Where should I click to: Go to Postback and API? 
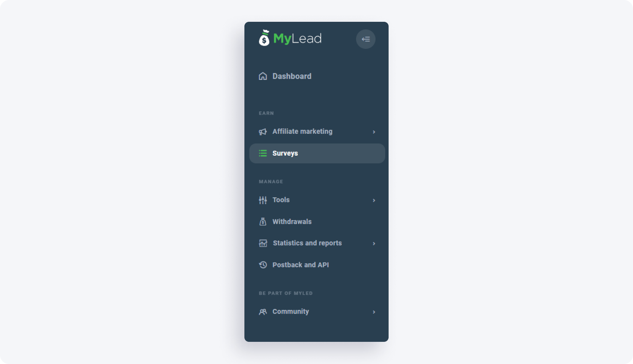(x=317, y=265)
